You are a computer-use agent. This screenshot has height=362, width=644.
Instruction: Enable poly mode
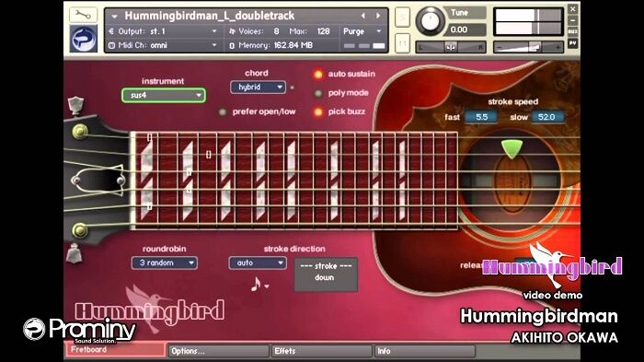[x=318, y=93]
